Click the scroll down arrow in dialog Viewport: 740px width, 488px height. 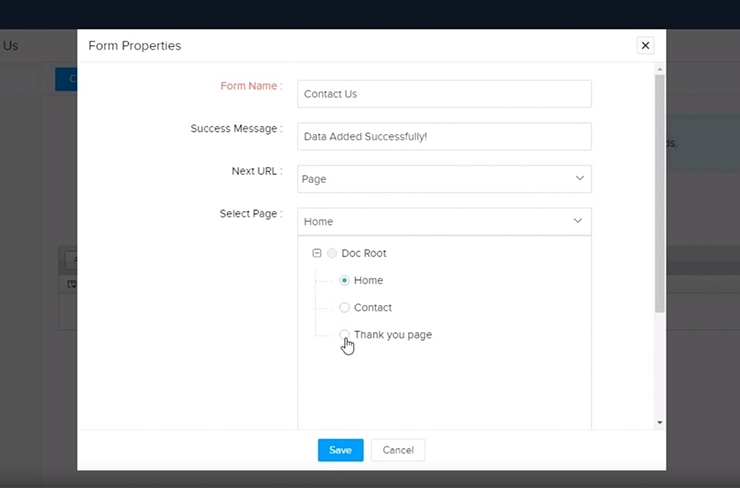659,423
